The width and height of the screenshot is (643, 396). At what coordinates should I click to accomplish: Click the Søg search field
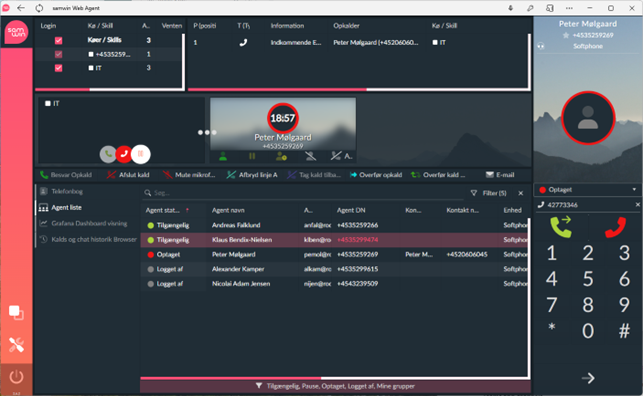pyautogui.click(x=303, y=193)
